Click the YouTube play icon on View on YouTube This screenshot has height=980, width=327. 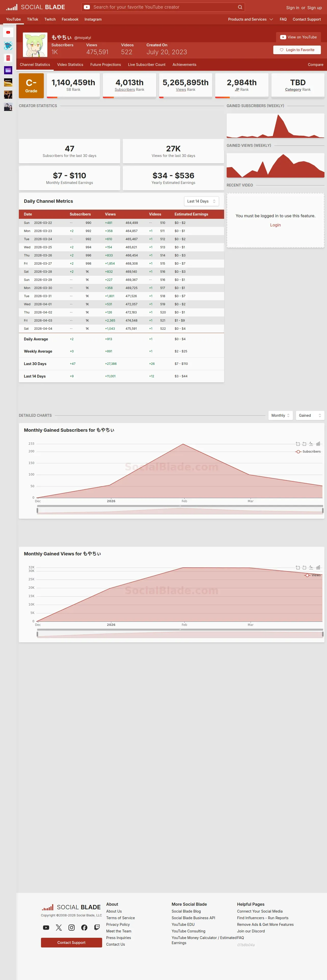pyautogui.click(x=283, y=37)
